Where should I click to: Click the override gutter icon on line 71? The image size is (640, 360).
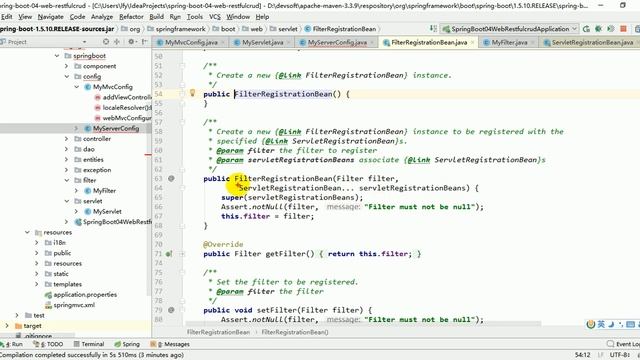click(x=169, y=254)
